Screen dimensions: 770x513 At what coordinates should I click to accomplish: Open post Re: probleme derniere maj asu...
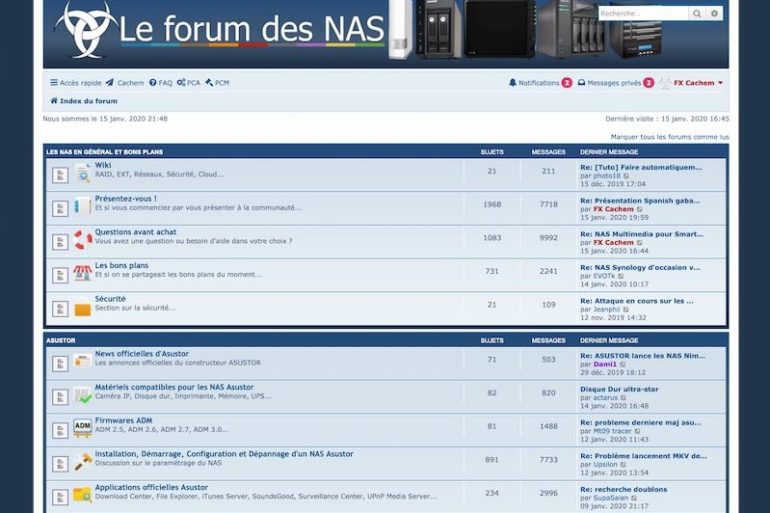[640, 423]
